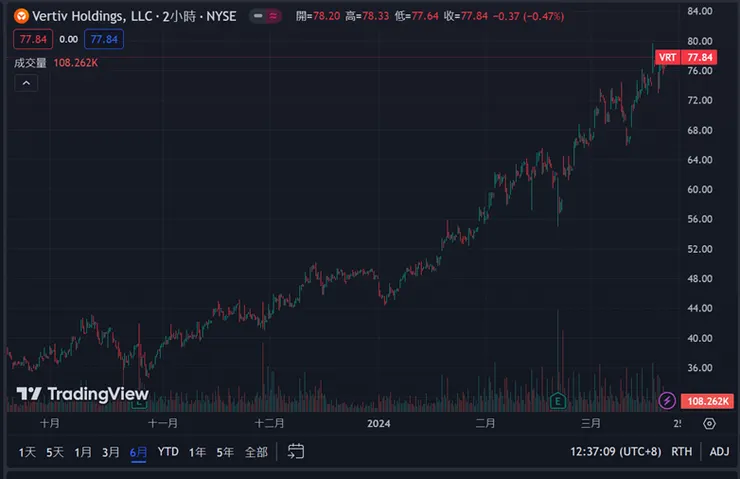Screen dimensions: 740x479
Task: Click the 0.00 spread value
Action: (x=68, y=39)
